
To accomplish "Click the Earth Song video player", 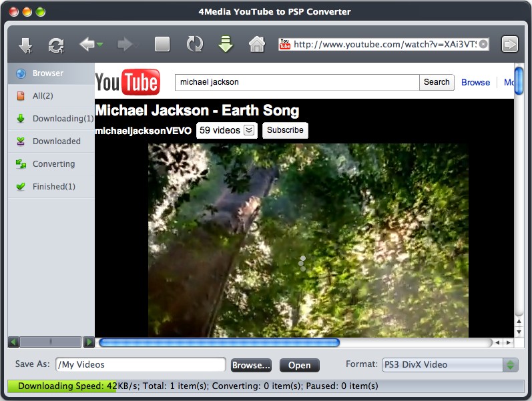I will pos(308,240).
